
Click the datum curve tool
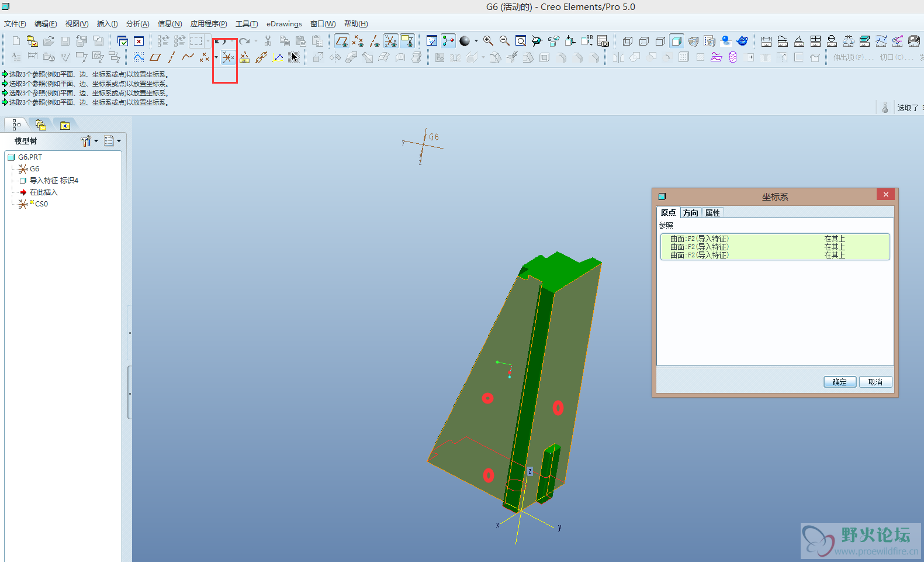pyautogui.click(x=188, y=57)
